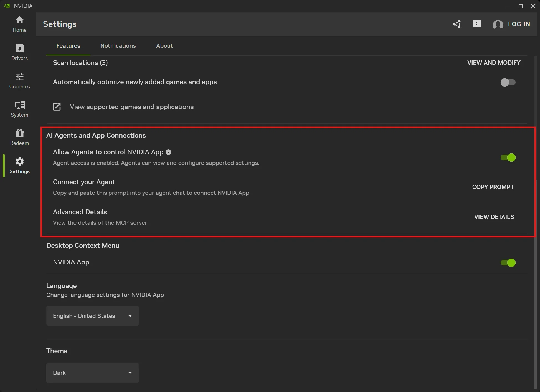Open the Home page in sidebar
The image size is (540, 392).
pos(19,24)
